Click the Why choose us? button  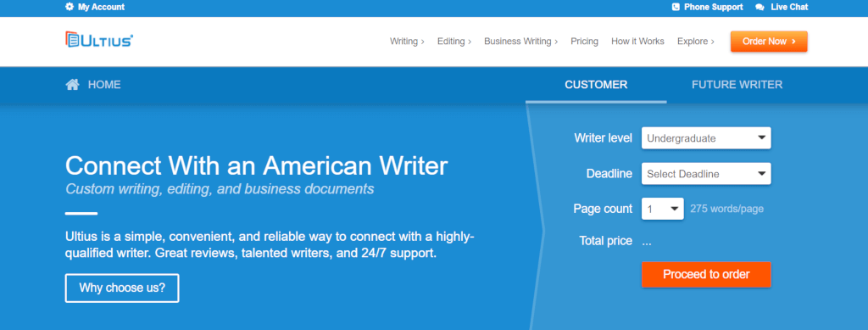pyautogui.click(x=122, y=288)
